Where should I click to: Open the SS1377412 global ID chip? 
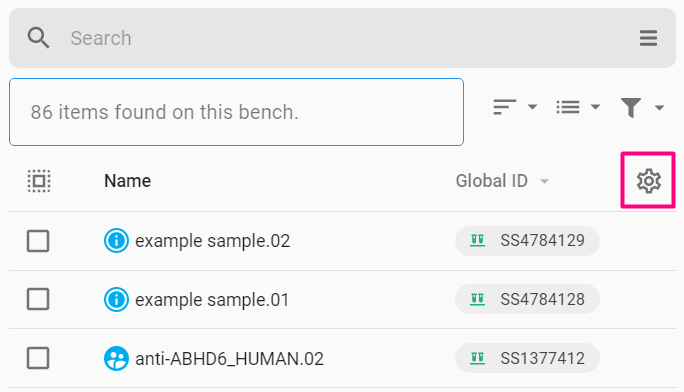[527, 358]
